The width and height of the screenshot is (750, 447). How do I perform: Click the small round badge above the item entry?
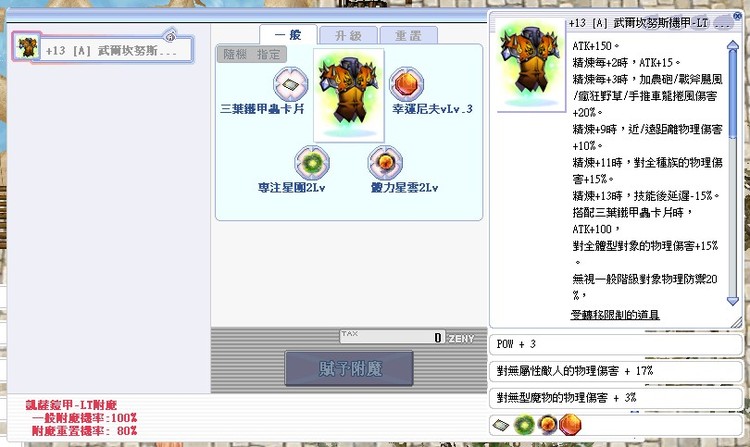coord(170,35)
